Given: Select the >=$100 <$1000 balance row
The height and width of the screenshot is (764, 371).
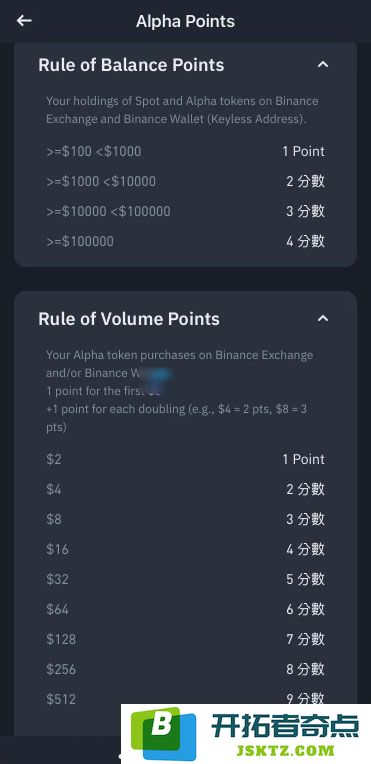Looking at the screenshot, I should pos(185,152).
